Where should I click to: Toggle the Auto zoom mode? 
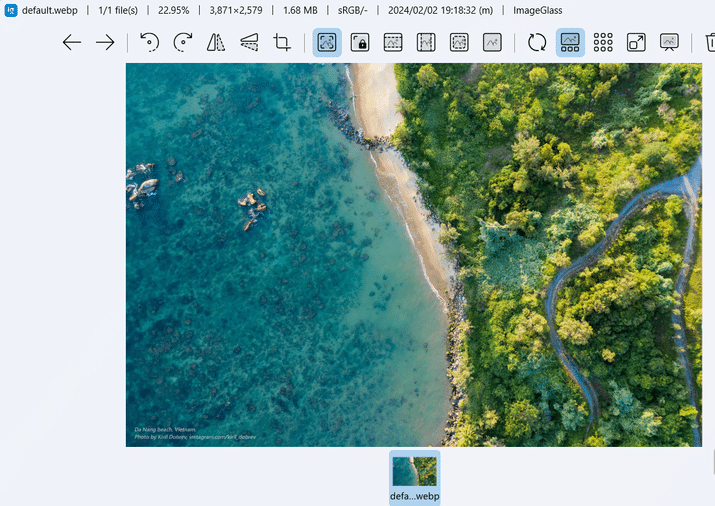[x=327, y=42]
